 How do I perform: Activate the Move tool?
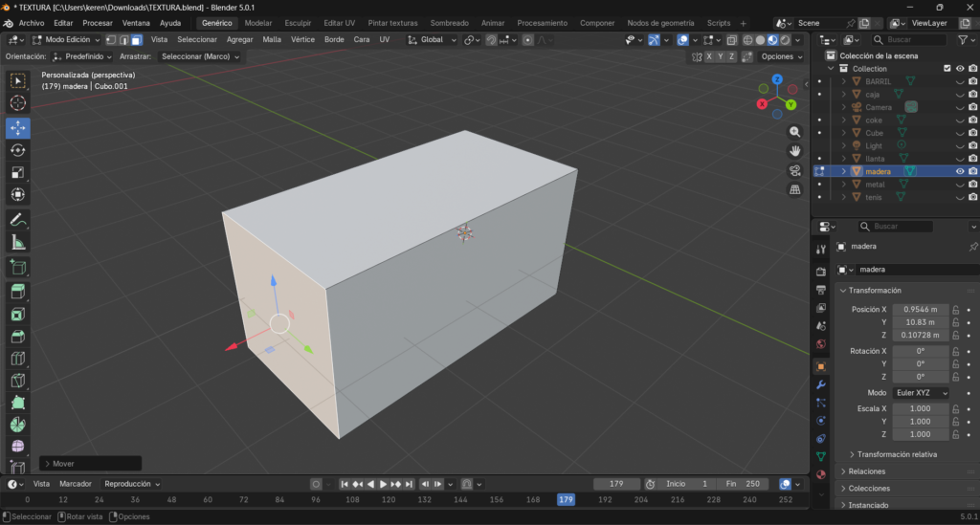(17, 128)
